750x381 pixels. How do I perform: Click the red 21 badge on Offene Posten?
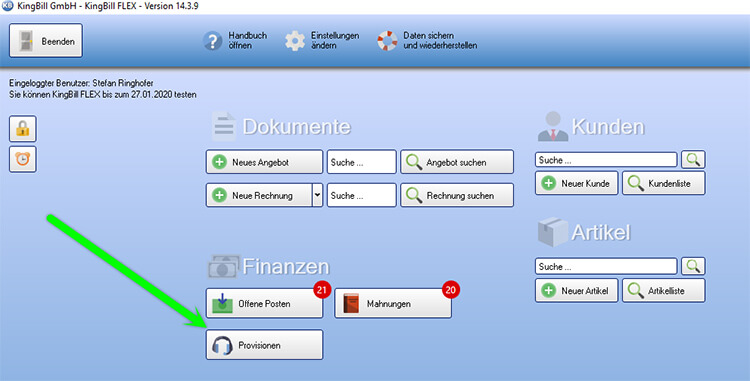[321, 290]
